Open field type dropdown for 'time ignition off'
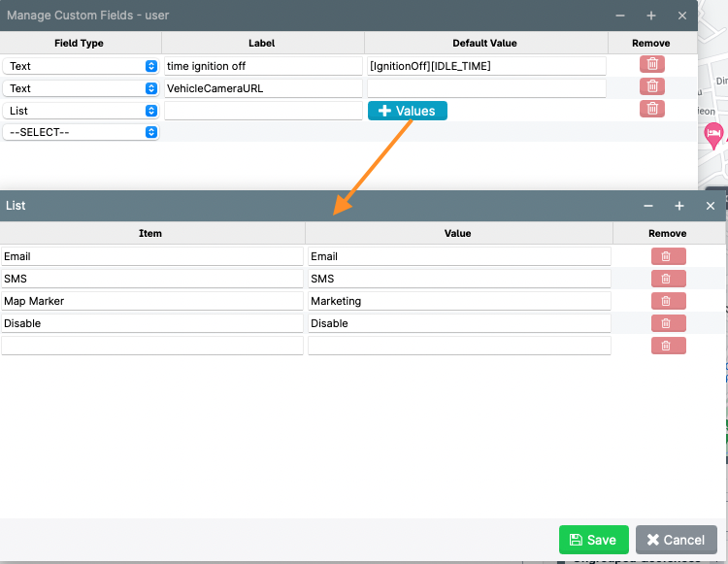The width and height of the screenshot is (728, 564). point(81,66)
